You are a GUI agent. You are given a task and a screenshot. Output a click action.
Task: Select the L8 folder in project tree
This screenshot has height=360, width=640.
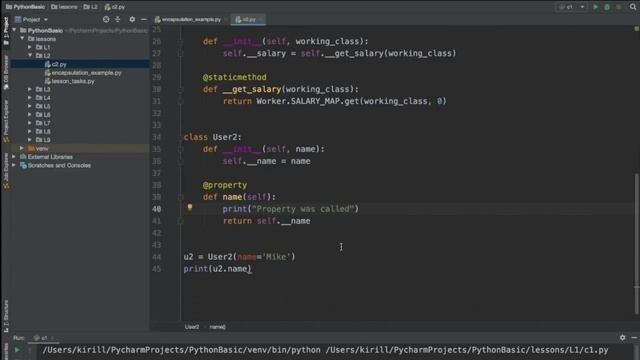point(43,131)
